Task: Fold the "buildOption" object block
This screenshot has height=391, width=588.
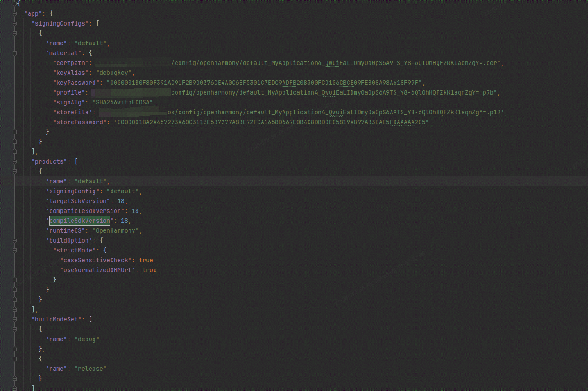Action: coord(15,240)
